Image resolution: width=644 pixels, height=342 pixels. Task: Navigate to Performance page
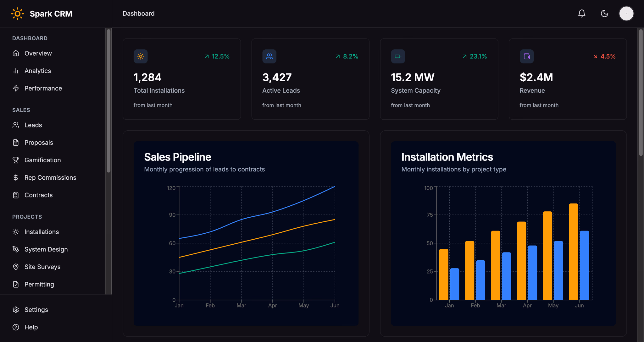[43, 89]
